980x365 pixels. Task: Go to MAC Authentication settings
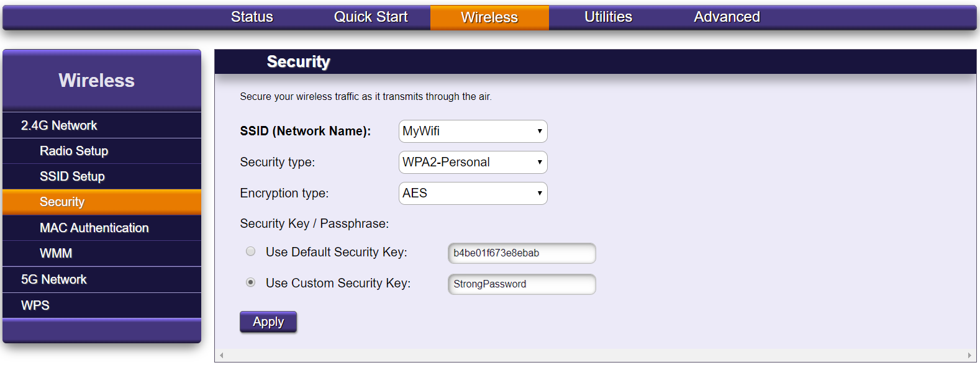coord(94,228)
